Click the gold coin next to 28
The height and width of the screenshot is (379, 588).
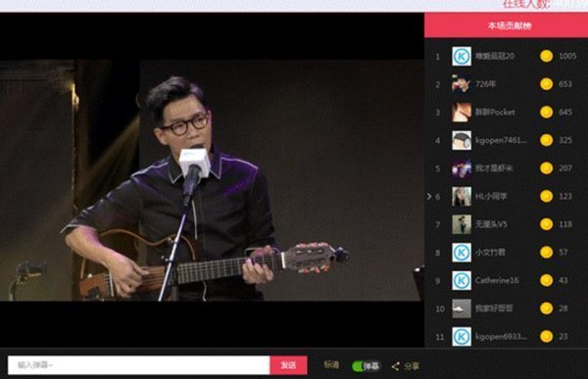click(547, 308)
